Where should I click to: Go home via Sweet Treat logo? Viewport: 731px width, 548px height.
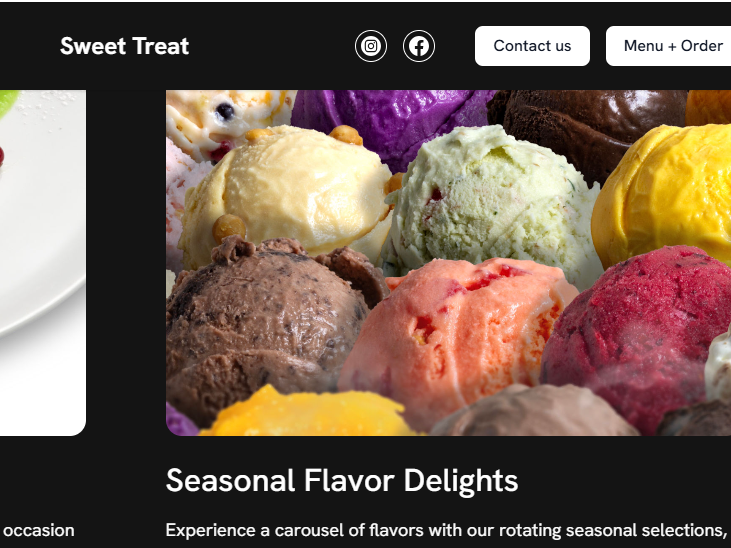tap(124, 46)
